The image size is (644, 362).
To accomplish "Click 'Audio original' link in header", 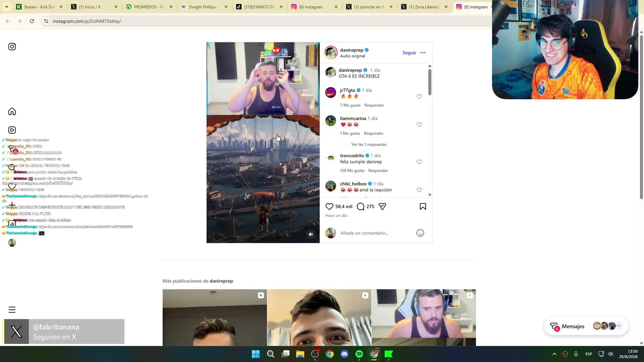I will pyautogui.click(x=353, y=56).
